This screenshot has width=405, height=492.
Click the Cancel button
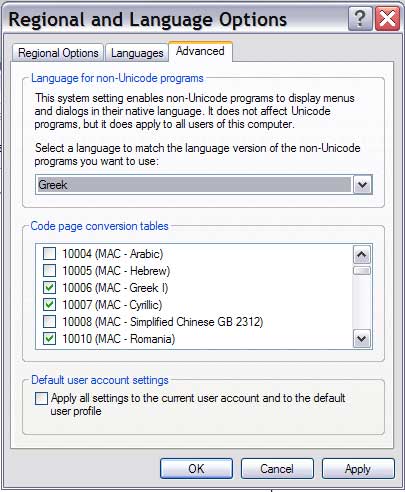pyautogui.click(x=277, y=469)
